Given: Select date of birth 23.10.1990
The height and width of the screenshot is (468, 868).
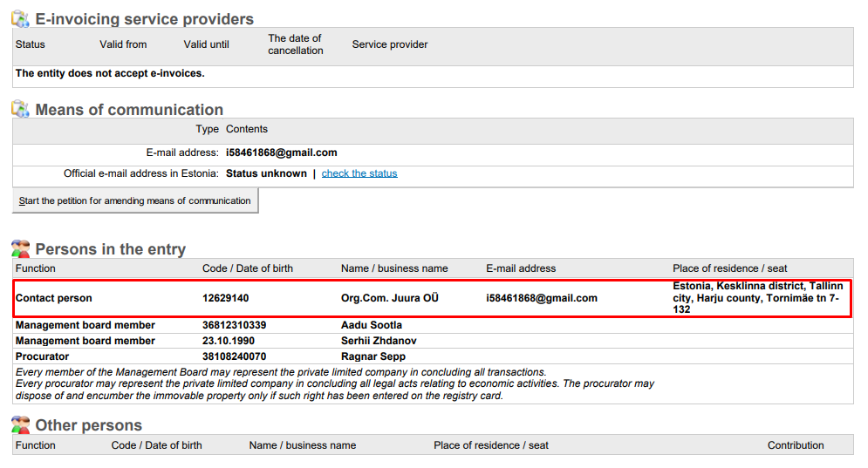Looking at the screenshot, I should point(228,341).
